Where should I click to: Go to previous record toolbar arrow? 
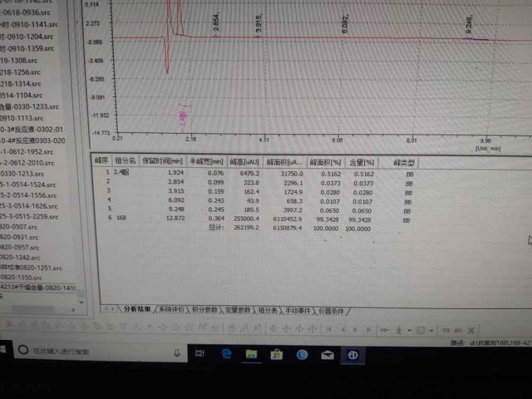[343, 329]
